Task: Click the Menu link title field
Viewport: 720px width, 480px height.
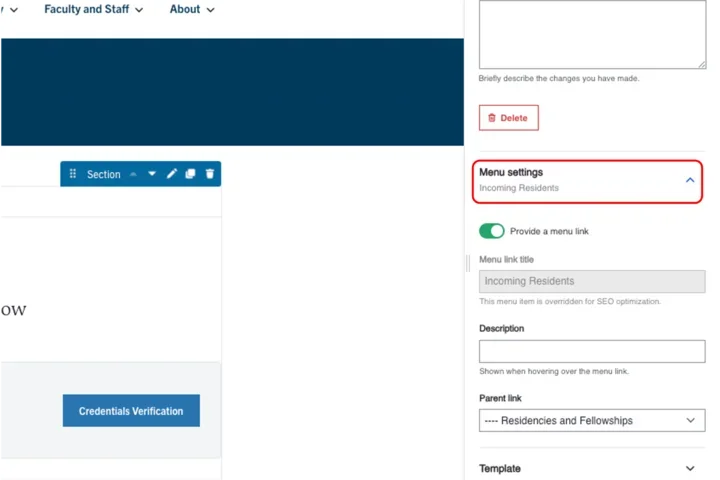Action: tap(591, 281)
